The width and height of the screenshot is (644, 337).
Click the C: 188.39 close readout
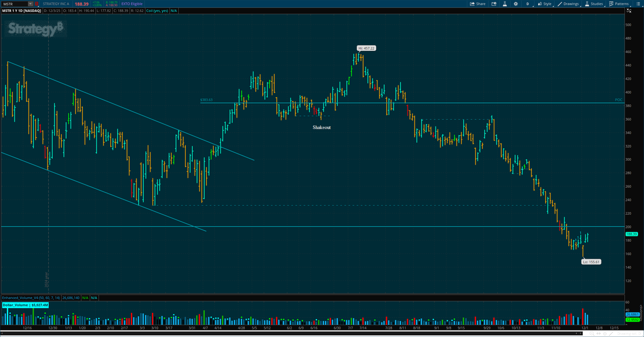[121, 11]
